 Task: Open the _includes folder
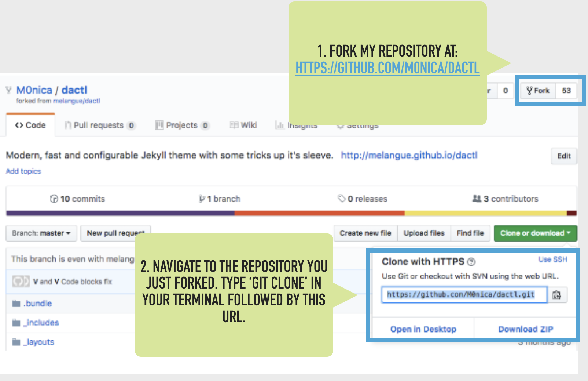[42, 323]
